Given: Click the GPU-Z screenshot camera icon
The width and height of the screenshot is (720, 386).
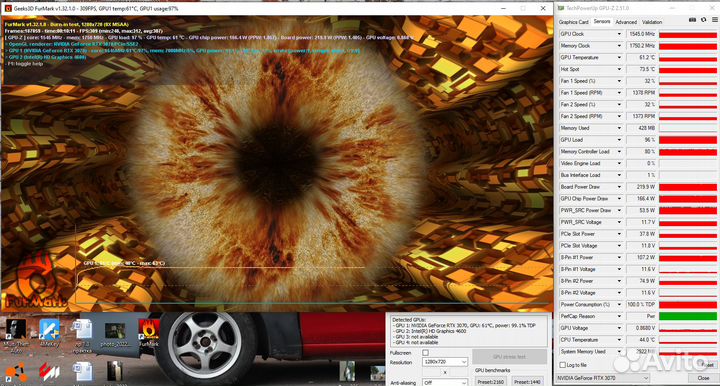Looking at the screenshot, I should (692, 20).
